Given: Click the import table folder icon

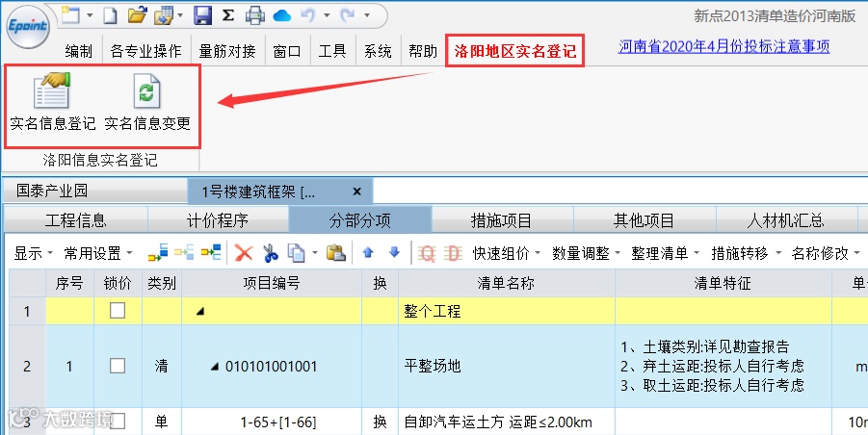Looking at the screenshot, I should pos(165,15).
